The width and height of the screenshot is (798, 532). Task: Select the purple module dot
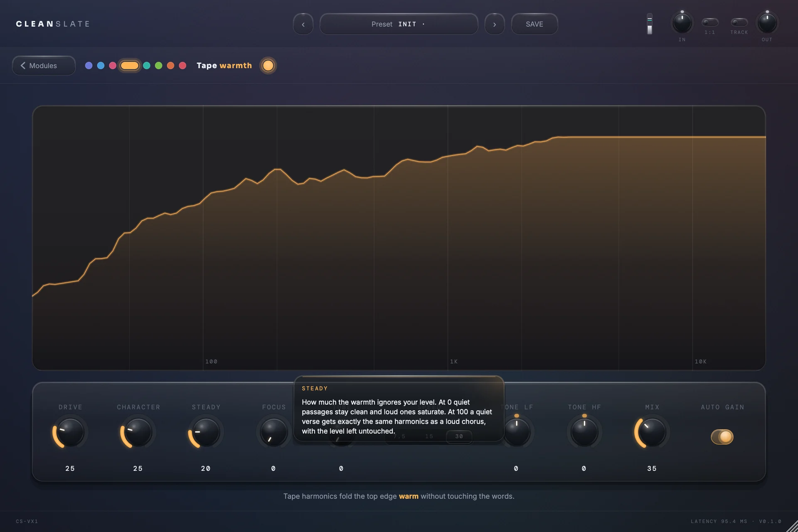tap(89, 66)
